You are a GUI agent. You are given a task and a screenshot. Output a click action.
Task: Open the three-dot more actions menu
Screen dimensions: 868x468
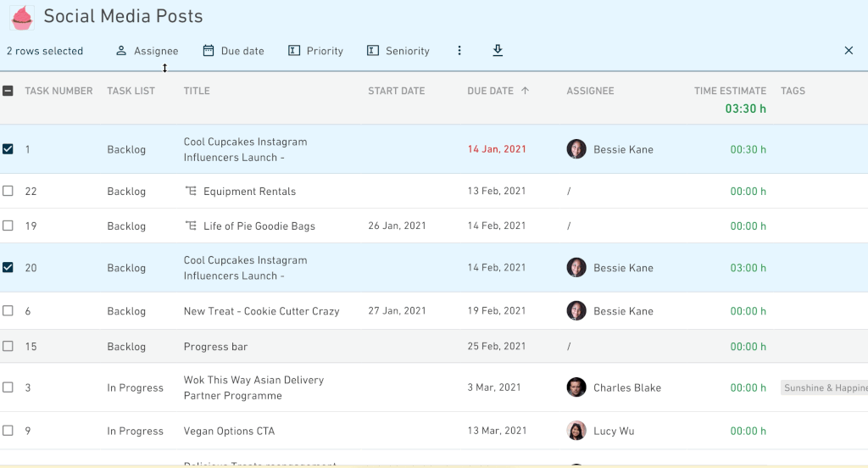459,50
